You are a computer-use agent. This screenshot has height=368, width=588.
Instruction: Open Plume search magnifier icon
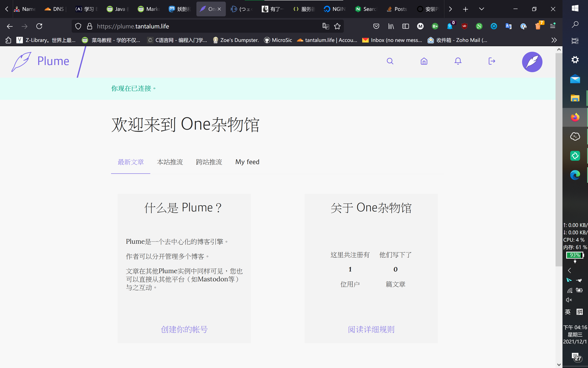coord(390,61)
